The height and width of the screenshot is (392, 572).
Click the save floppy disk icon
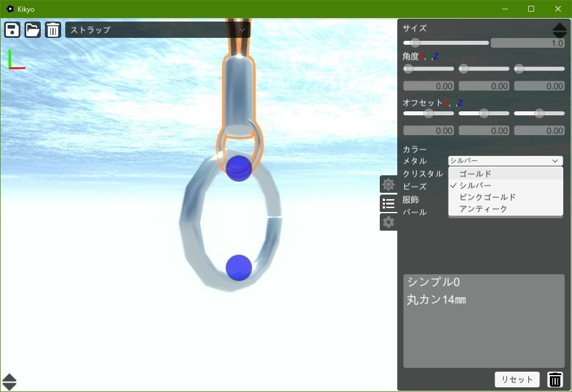pyautogui.click(x=12, y=30)
